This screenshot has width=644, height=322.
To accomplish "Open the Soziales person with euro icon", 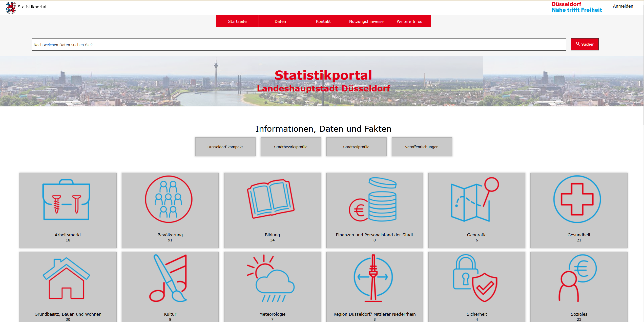I will click(577, 278).
